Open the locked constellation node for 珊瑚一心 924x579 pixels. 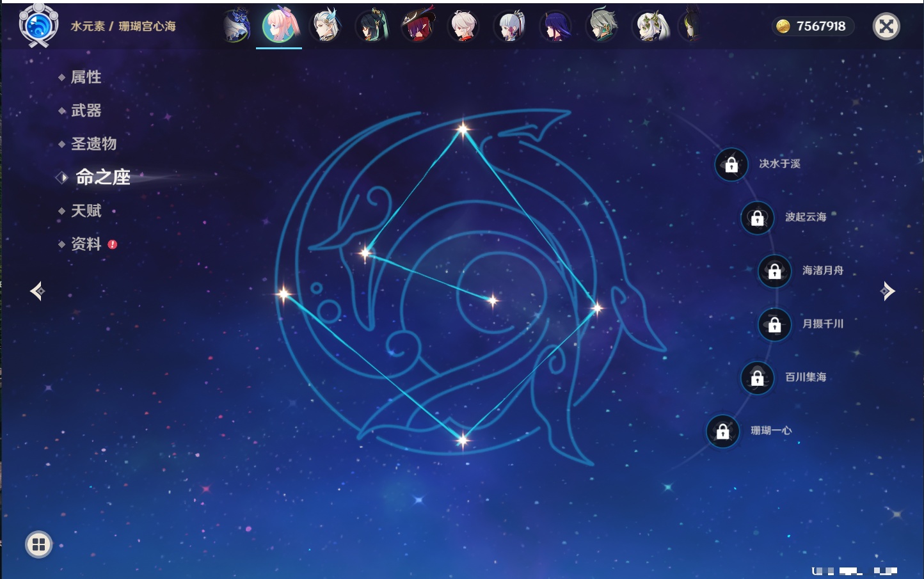tap(722, 431)
